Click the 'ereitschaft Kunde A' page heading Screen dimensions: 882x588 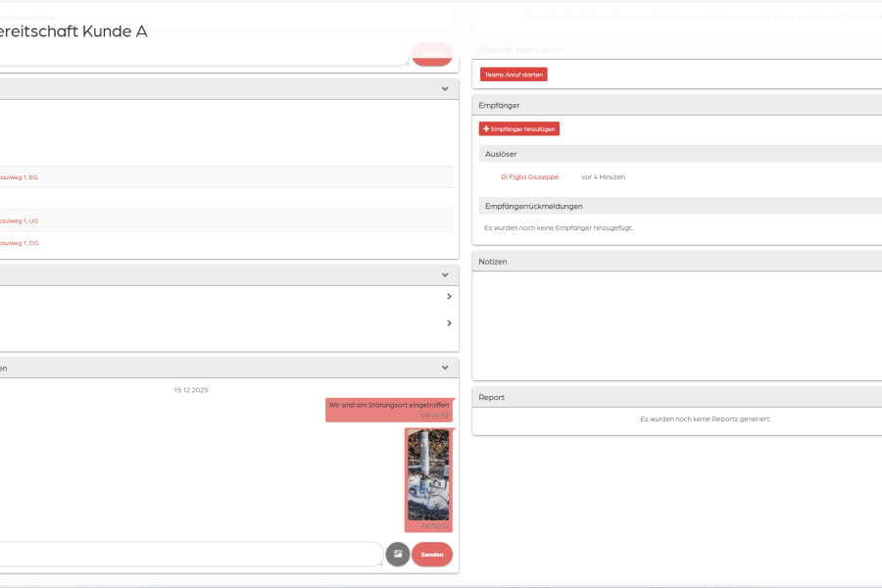click(73, 31)
